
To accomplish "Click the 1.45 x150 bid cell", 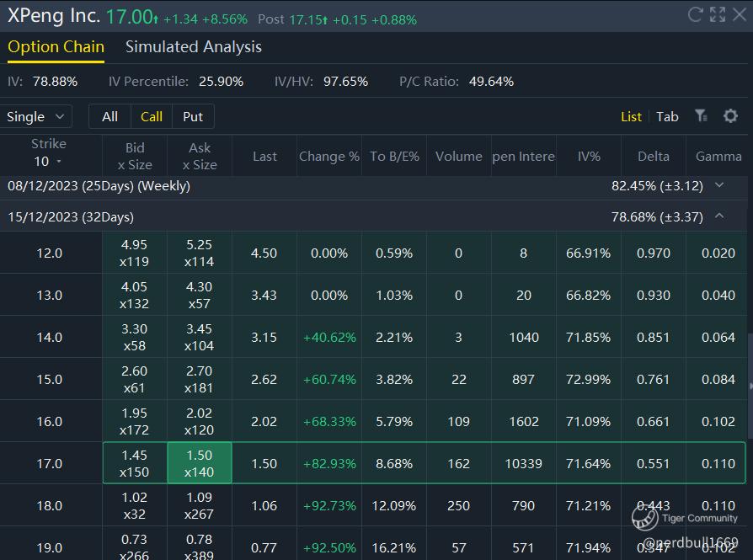I will point(135,463).
